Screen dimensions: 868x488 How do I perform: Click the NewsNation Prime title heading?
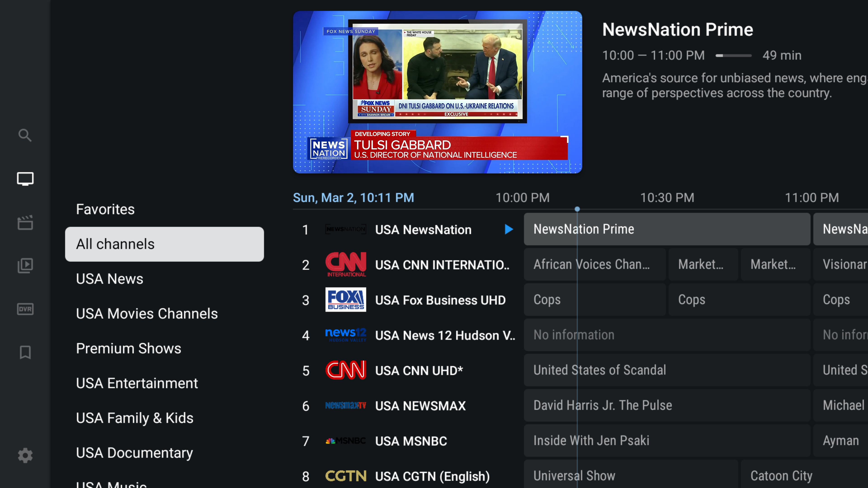[678, 30]
